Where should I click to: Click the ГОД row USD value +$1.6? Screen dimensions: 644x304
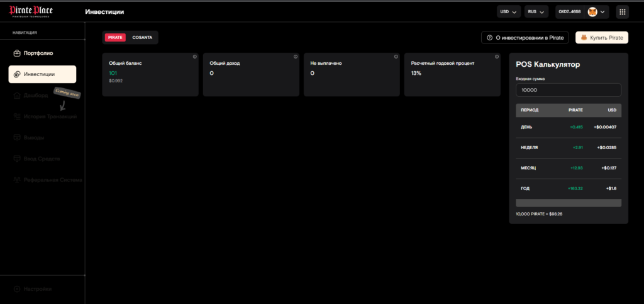611,189
